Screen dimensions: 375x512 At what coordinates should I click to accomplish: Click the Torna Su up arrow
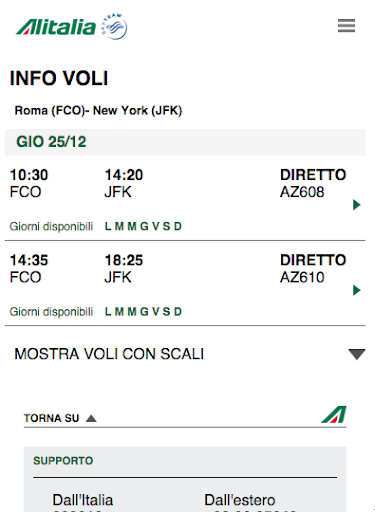point(91,418)
